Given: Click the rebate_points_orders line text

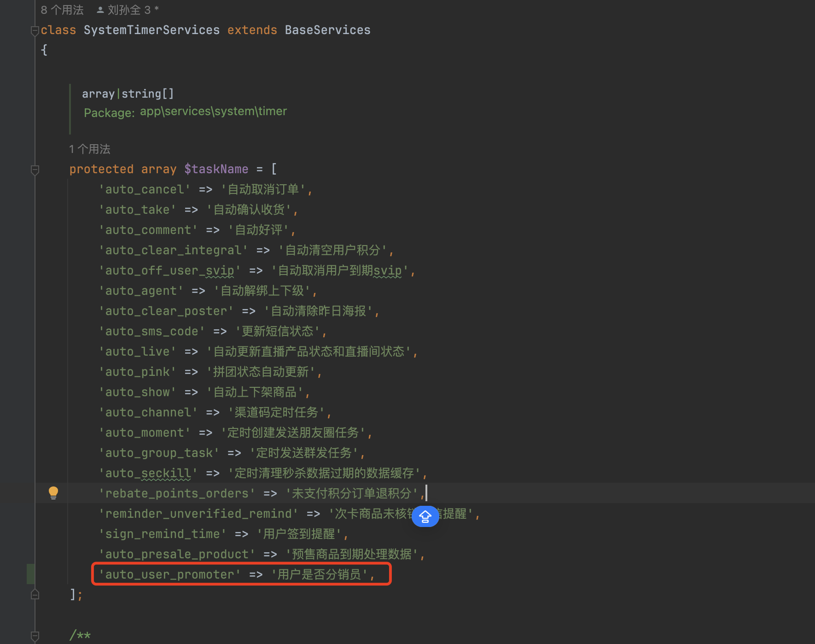Looking at the screenshot, I should [x=177, y=493].
